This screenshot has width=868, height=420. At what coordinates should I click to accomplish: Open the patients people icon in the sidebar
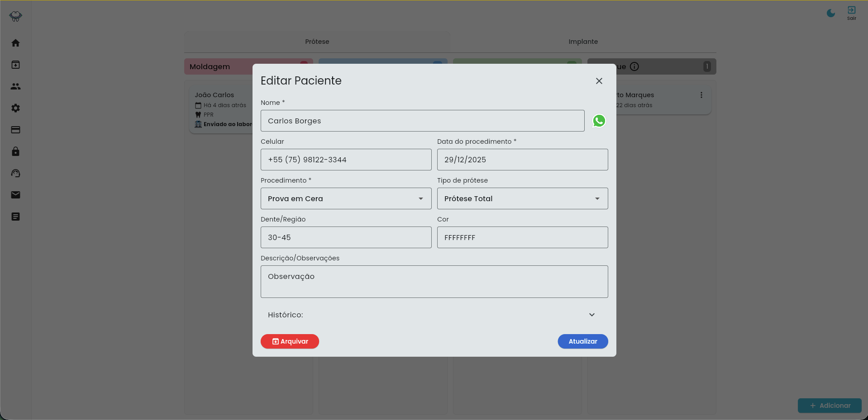15,86
